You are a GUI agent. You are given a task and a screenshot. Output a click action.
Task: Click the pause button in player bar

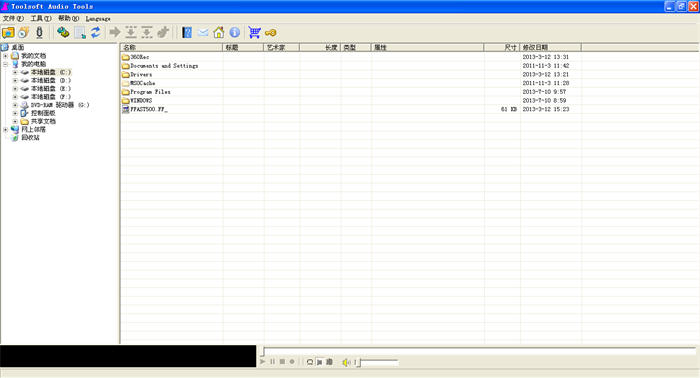pyautogui.click(x=272, y=361)
